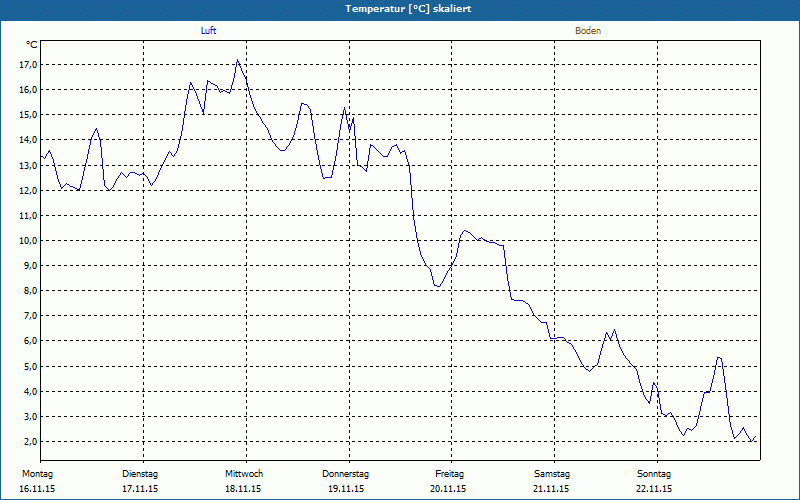
Task: Click the date 17.11.15
Action: pyautogui.click(x=140, y=489)
